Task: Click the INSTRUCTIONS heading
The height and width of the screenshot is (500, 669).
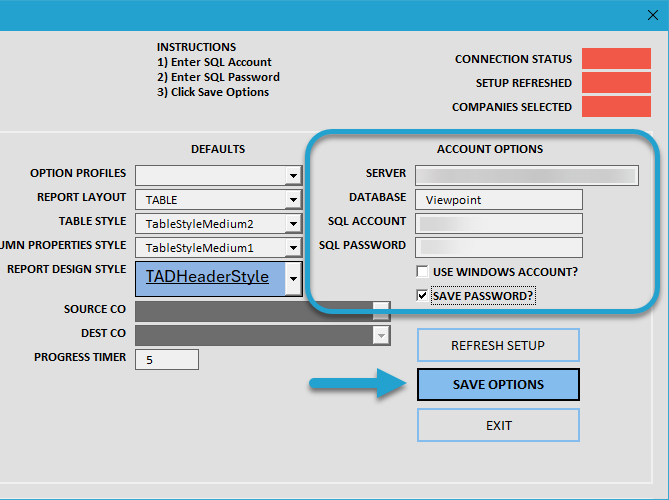Action: [x=196, y=47]
